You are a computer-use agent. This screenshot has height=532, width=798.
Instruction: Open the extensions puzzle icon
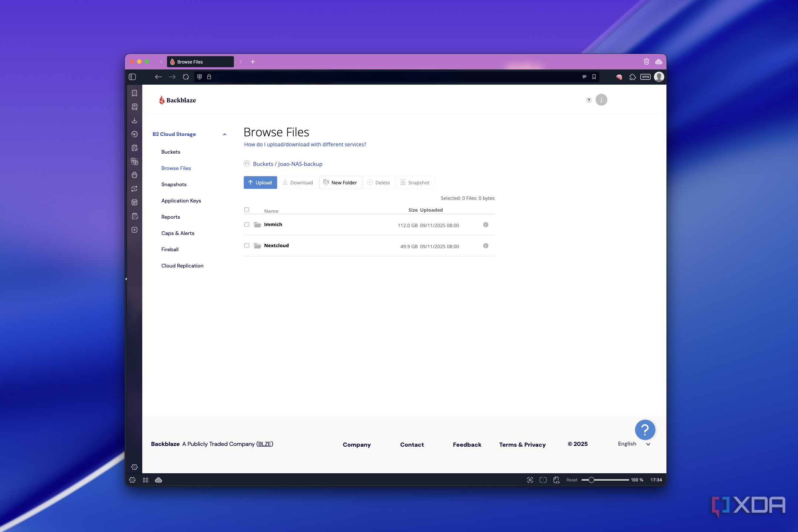point(632,77)
